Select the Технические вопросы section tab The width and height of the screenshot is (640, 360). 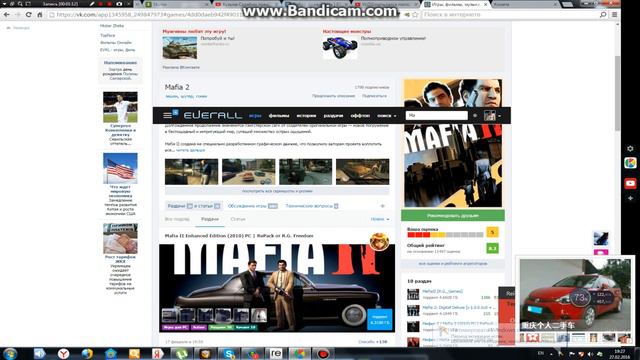click(312, 206)
